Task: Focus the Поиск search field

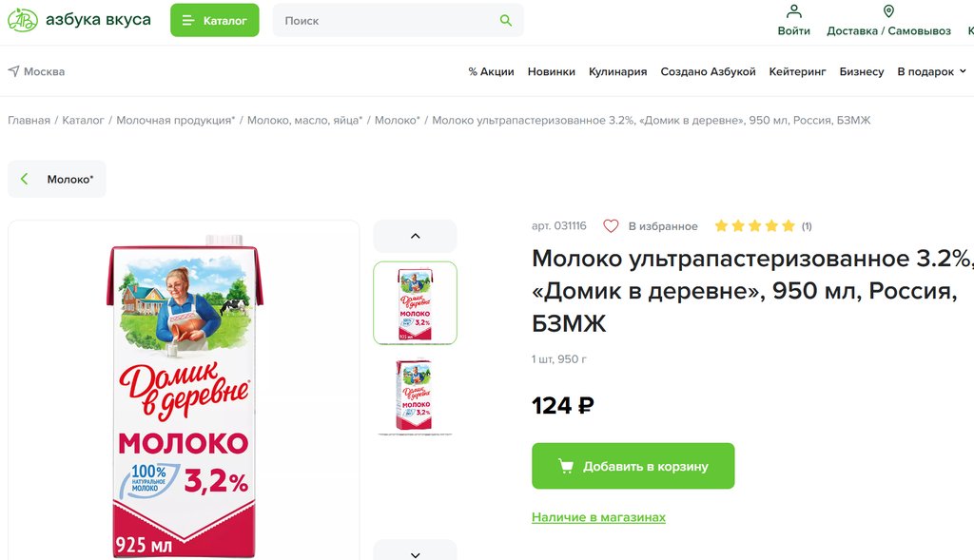Action: pyautogui.click(x=385, y=20)
